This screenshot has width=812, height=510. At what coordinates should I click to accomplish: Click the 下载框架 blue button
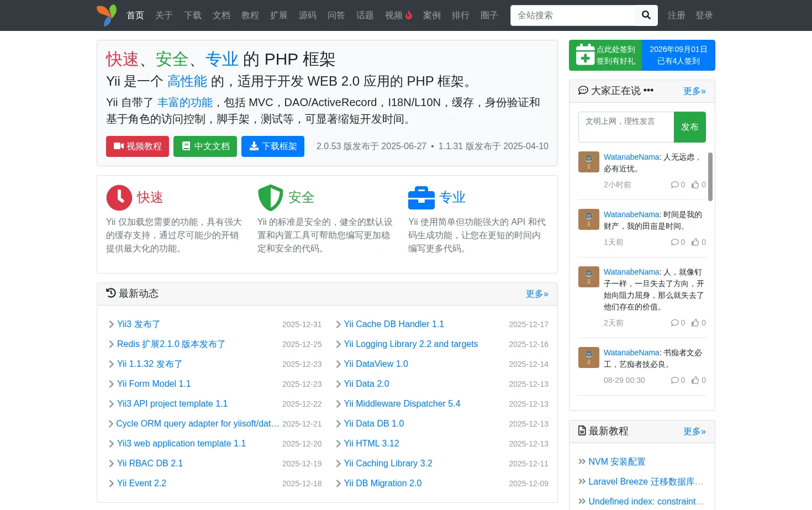click(x=273, y=146)
